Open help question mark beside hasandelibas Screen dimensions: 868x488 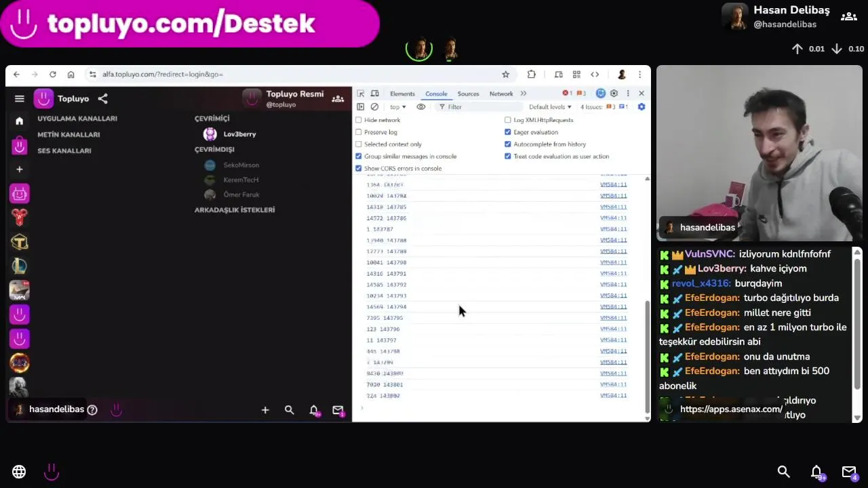[x=92, y=409]
